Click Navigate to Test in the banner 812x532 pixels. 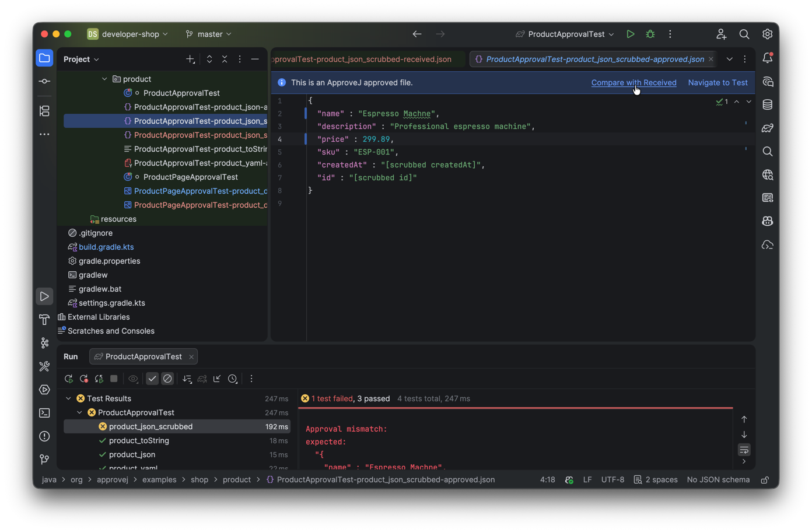717,82
